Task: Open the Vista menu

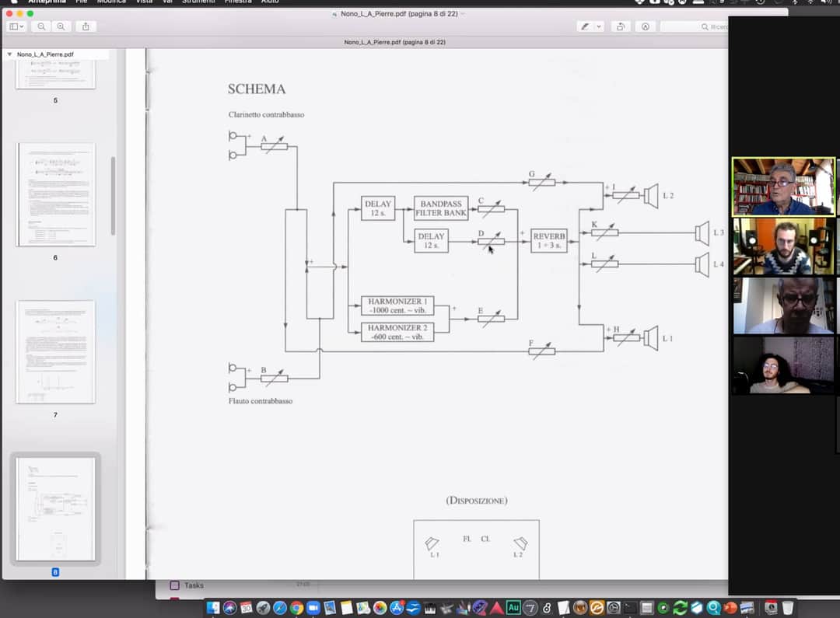Action: tap(144, 2)
